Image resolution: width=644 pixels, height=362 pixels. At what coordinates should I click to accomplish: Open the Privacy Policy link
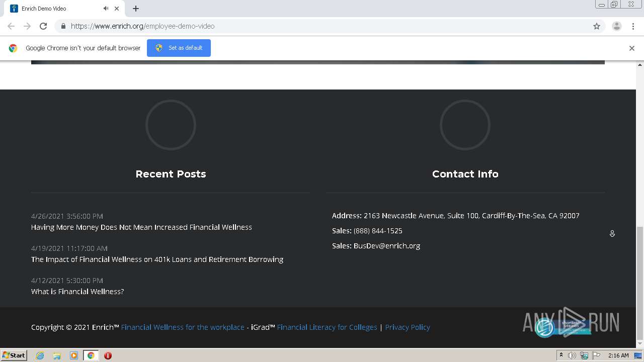click(408, 327)
